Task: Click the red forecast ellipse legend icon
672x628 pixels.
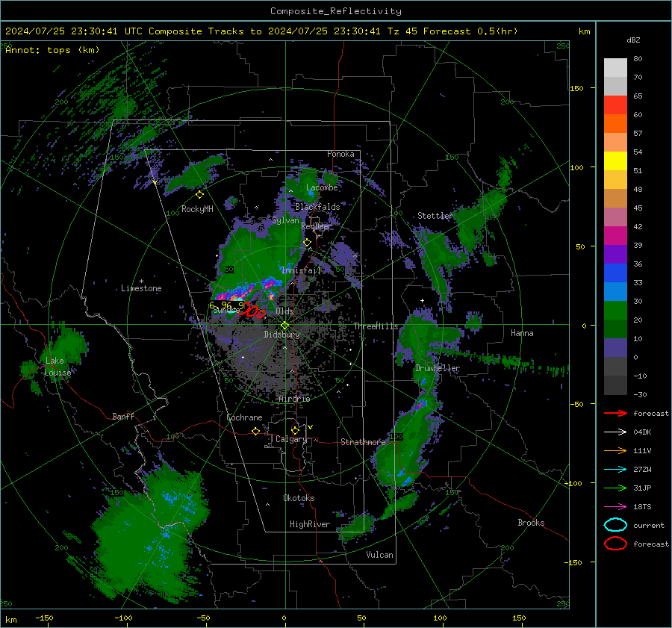Action: pyautogui.click(x=615, y=544)
